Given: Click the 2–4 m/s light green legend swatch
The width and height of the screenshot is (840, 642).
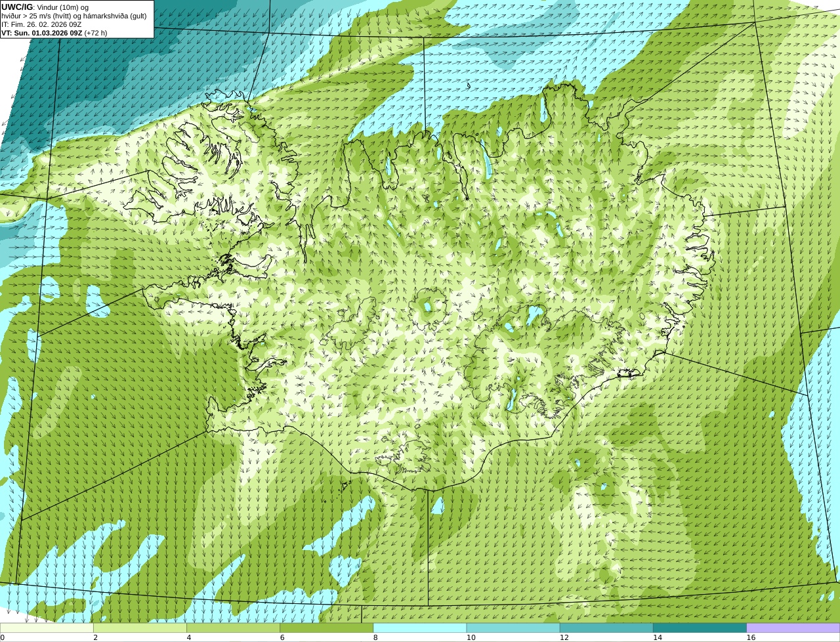Looking at the screenshot, I should pos(140,628).
